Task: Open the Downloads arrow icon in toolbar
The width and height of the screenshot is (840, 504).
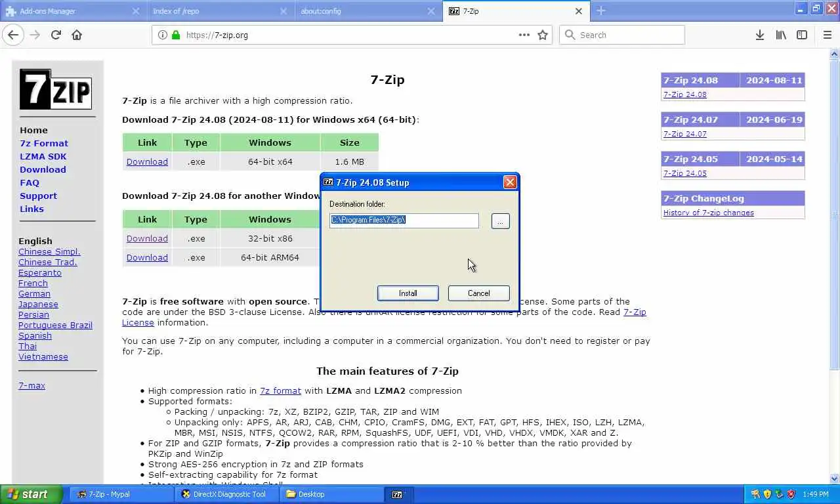Action: point(760,35)
